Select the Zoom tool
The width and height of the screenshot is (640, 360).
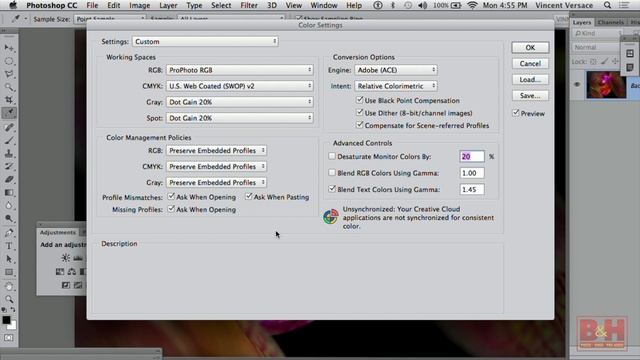9,299
